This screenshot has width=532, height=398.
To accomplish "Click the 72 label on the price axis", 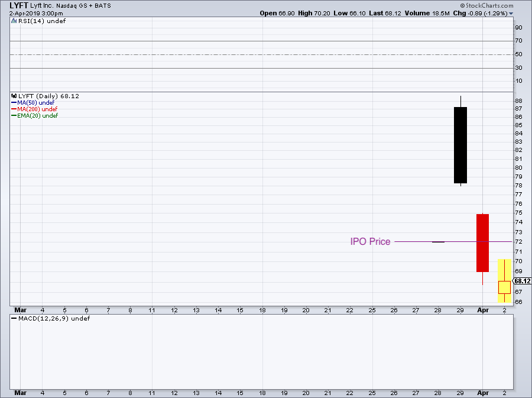I will [x=518, y=242].
